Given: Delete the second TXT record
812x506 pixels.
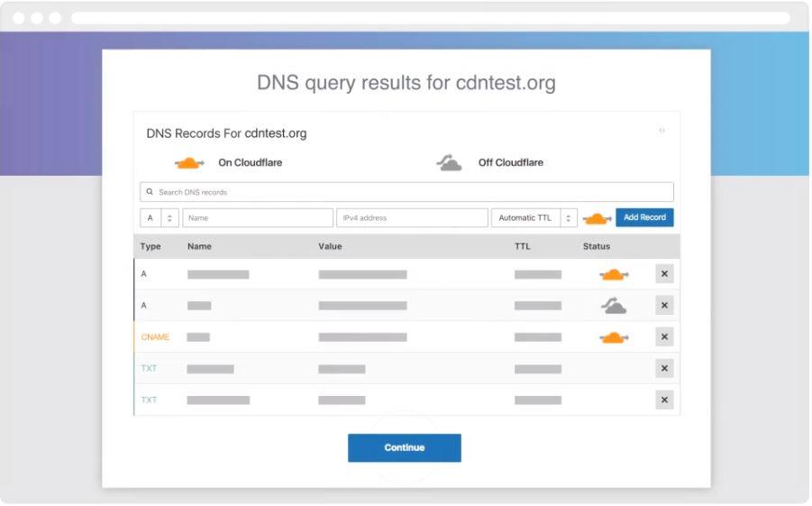Looking at the screenshot, I should (664, 400).
